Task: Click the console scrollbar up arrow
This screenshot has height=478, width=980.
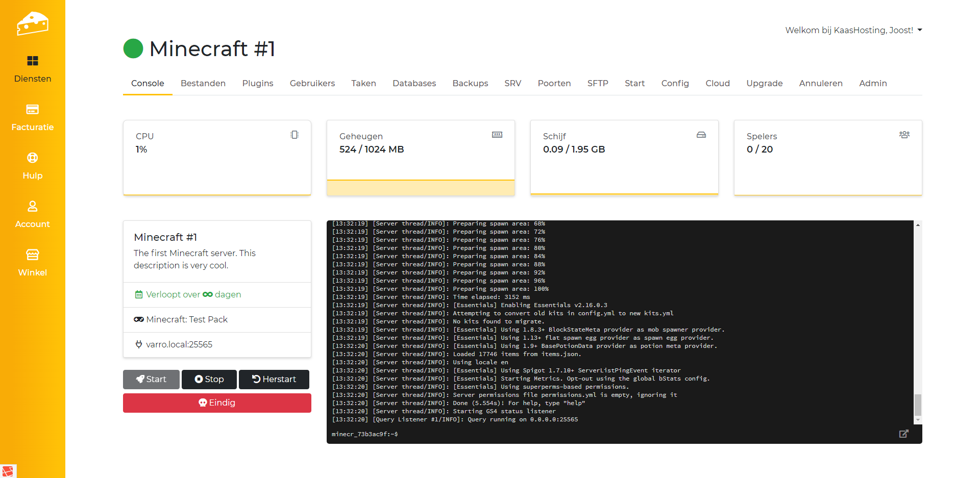Action: pyautogui.click(x=918, y=225)
